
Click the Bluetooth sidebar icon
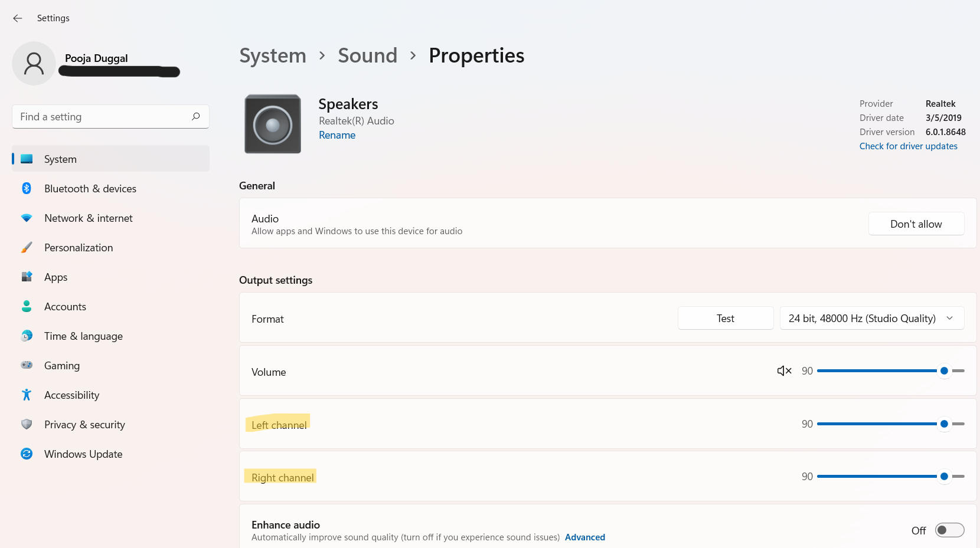coord(27,188)
